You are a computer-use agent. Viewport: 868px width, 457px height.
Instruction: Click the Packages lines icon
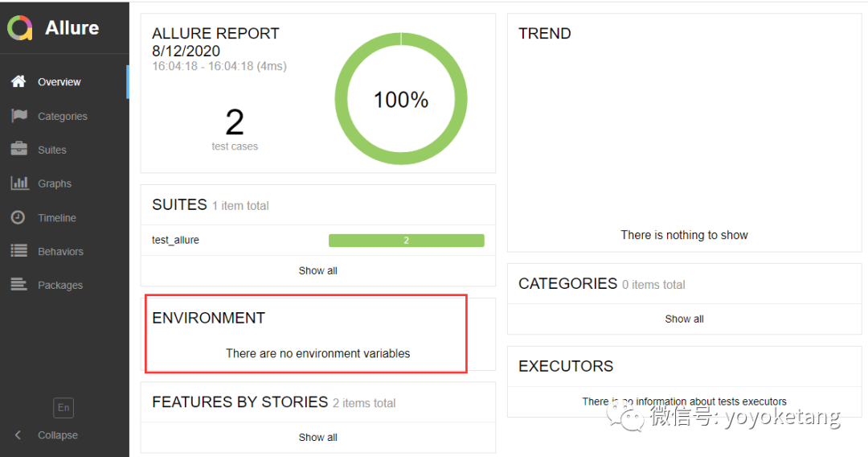coord(18,285)
